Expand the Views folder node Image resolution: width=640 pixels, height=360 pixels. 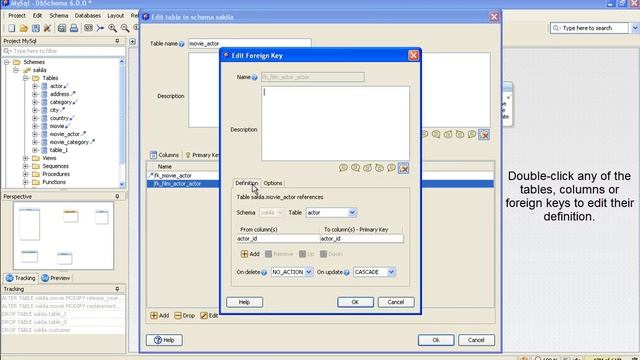(26, 158)
